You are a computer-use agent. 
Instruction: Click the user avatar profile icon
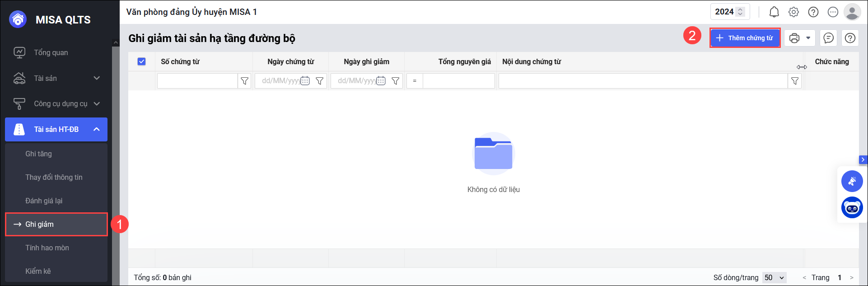click(x=852, y=12)
